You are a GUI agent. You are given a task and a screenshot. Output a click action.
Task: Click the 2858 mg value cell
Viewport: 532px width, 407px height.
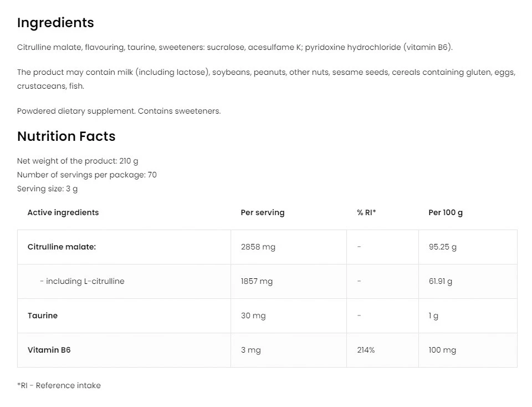(258, 247)
